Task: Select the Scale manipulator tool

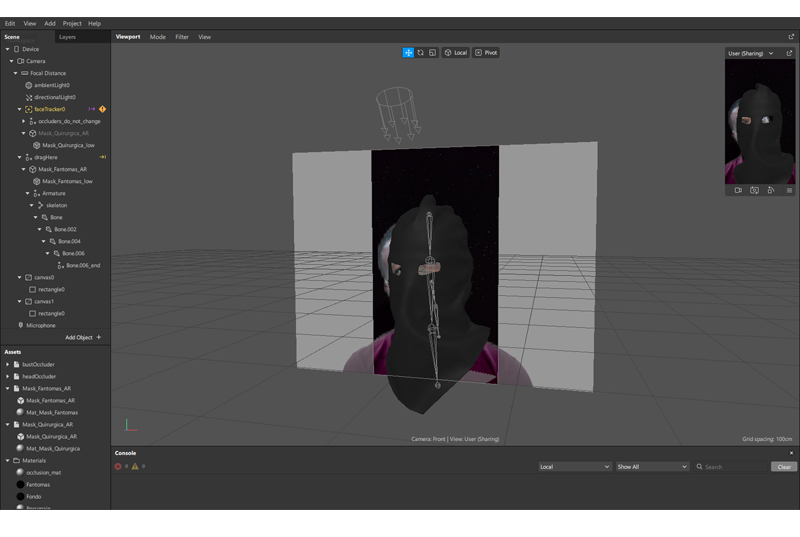Action: click(x=433, y=53)
